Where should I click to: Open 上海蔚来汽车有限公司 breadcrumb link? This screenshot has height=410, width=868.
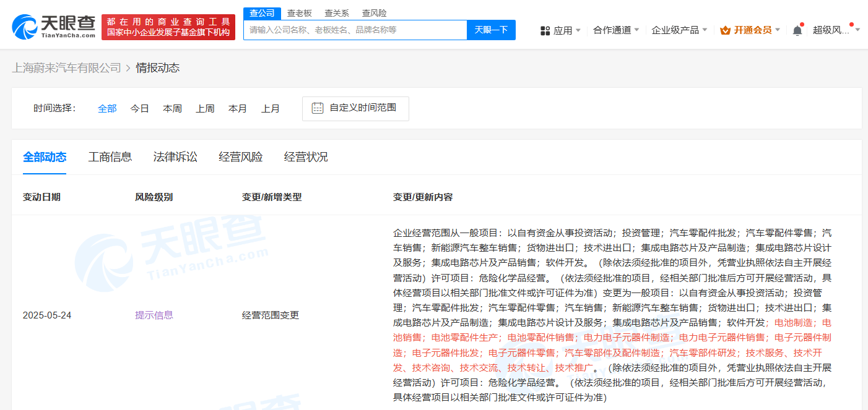67,68
